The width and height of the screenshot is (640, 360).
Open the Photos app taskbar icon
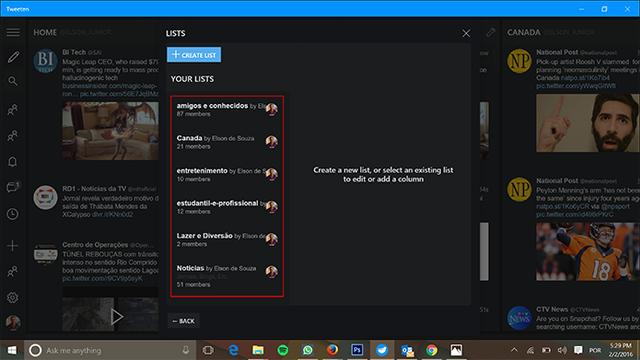pos(456,350)
